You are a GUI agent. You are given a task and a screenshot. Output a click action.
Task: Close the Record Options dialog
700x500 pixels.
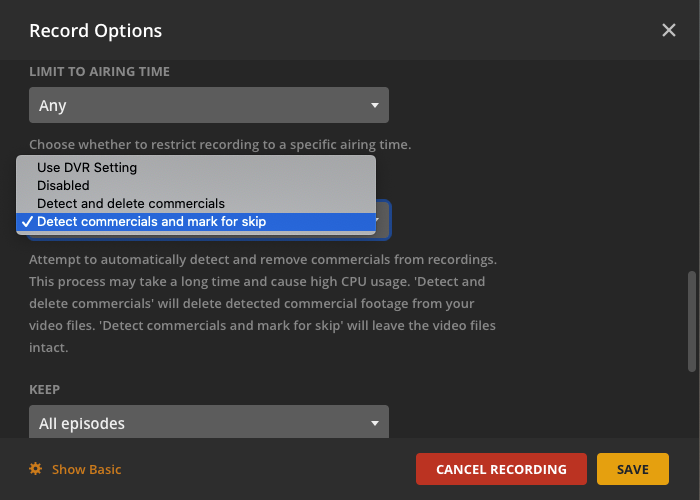pyautogui.click(x=668, y=30)
